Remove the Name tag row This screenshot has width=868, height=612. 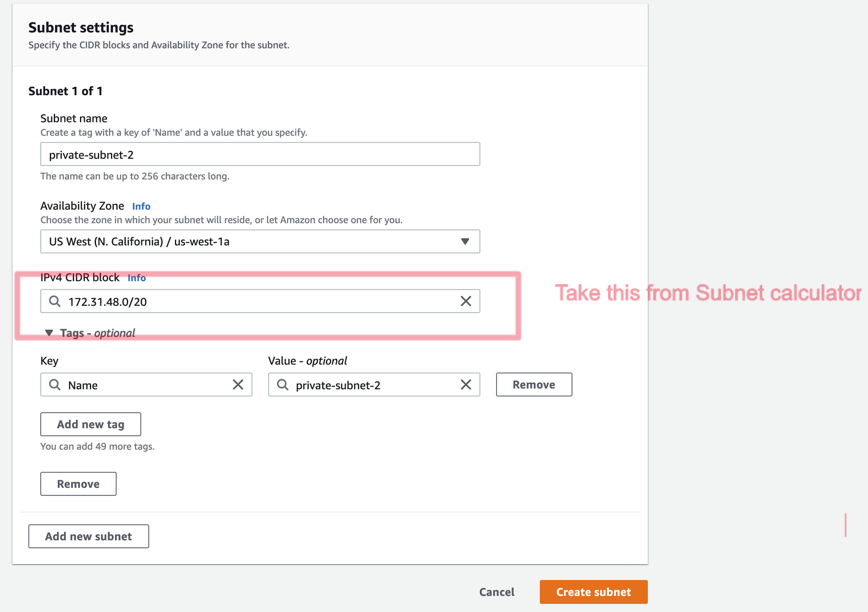coord(533,384)
